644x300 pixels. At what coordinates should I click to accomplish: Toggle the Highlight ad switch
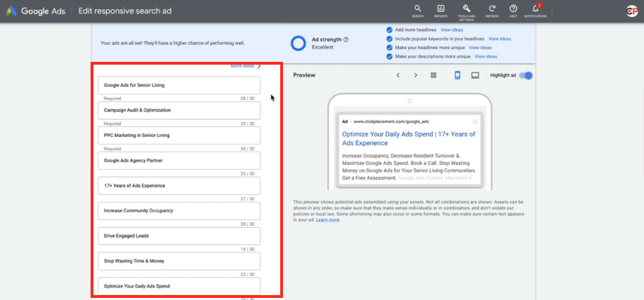(x=526, y=75)
